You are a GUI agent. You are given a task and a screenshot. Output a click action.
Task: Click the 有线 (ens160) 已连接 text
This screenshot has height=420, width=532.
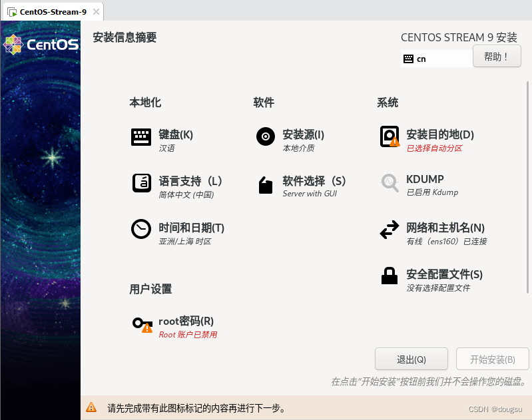[x=447, y=241]
